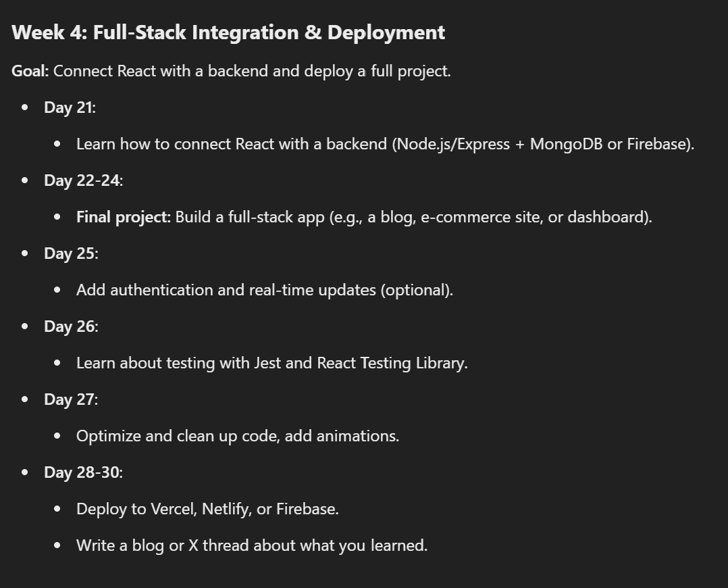This screenshot has height=588, width=728.
Task: Click the bold Final project text
Action: [x=124, y=217]
